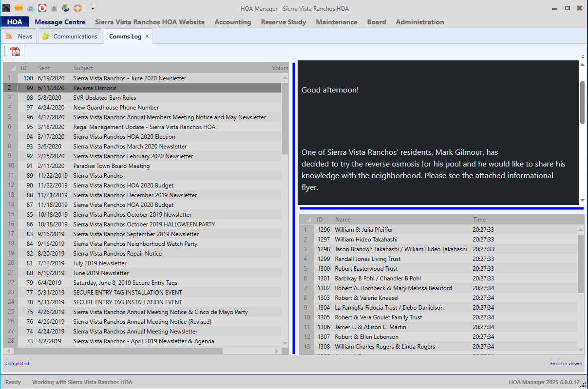588x389 pixels.
Task: Click the grey square stop icon
Action: [54, 8]
